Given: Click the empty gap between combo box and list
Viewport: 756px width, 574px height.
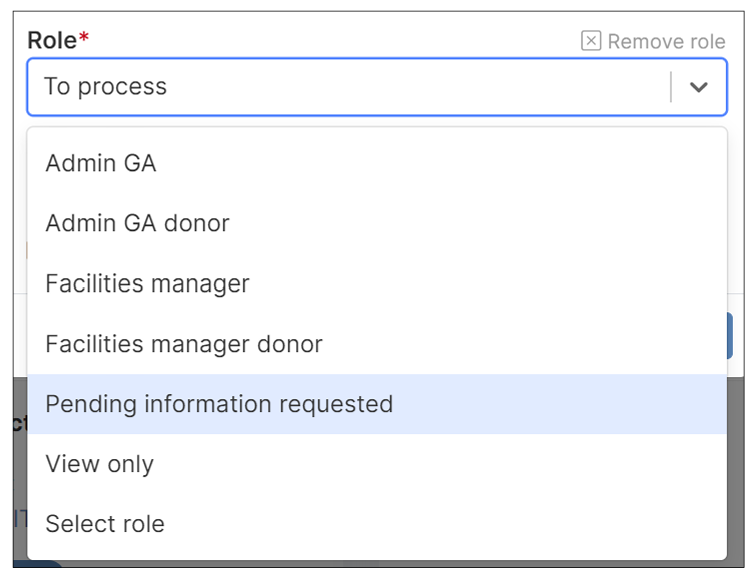Looking at the screenshot, I should [377, 122].
